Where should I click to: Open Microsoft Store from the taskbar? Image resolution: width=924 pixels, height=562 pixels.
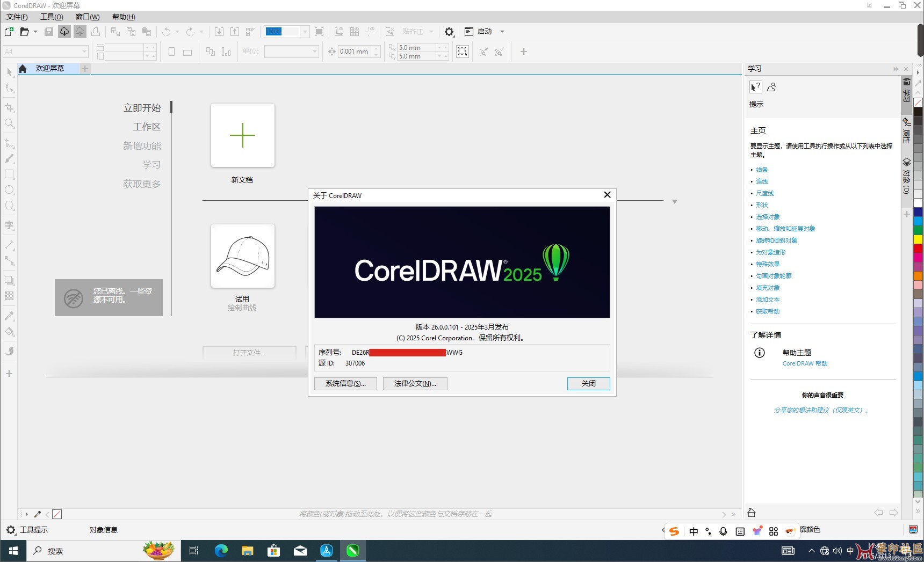click(273, 550)
